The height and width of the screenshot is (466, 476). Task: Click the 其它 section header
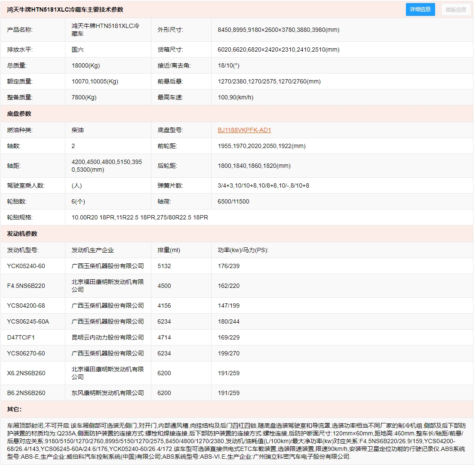(x=15, y=410)
